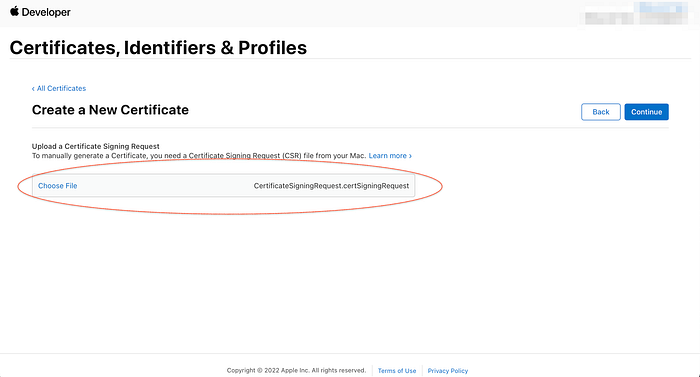Select the CertificateSigningRequest.certSigningRequest file name
Image resolution: width=700 pixels, height=377 pixels.
(331, 186)
